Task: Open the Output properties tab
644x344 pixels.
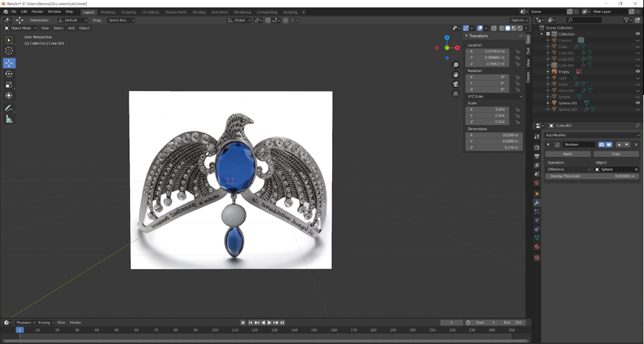Action: tap(537, 156)
